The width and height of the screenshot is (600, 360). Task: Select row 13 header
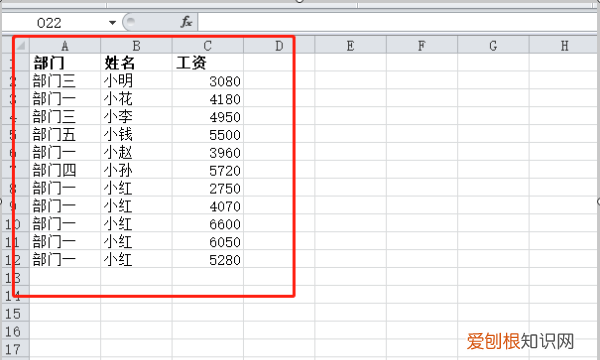pyautogui.click(x=15, y=278)
